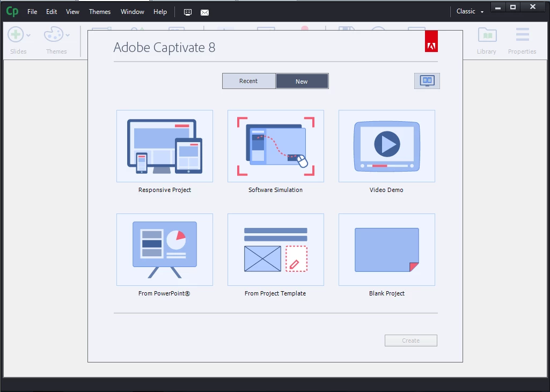Screen dimensions: 550x392
Task: Maximize the Captivate window
Action: click(513, 7)
